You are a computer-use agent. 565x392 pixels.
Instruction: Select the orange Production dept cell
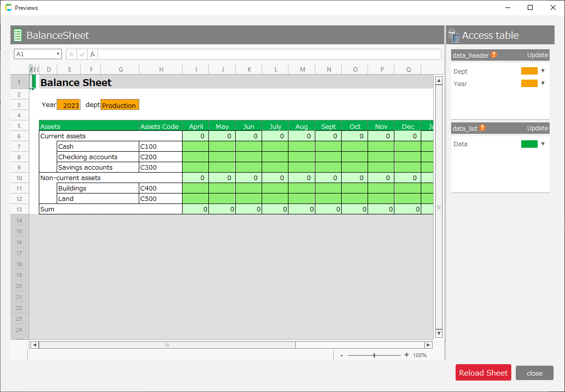[x=119, y=105]
